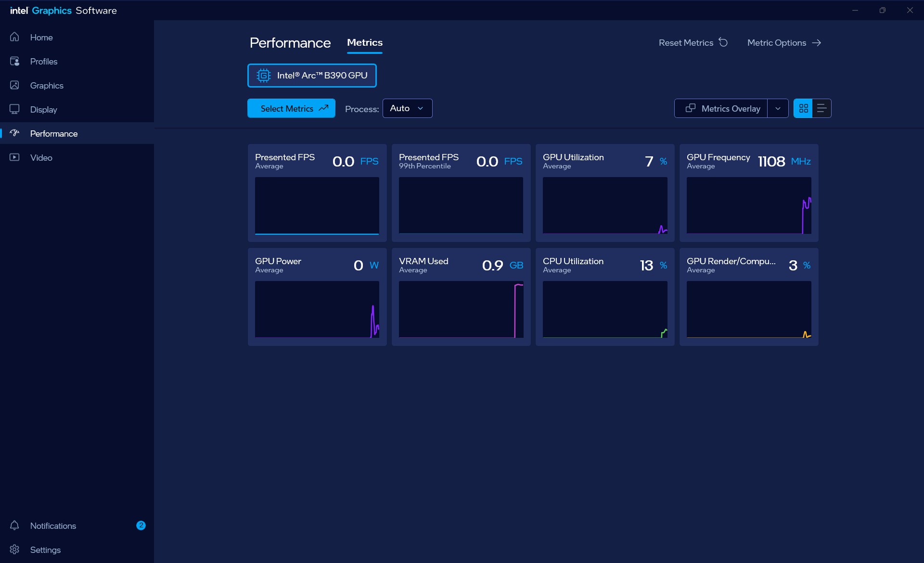
Task: Click the Select Metrics button
Action: [x=291, y=108]
